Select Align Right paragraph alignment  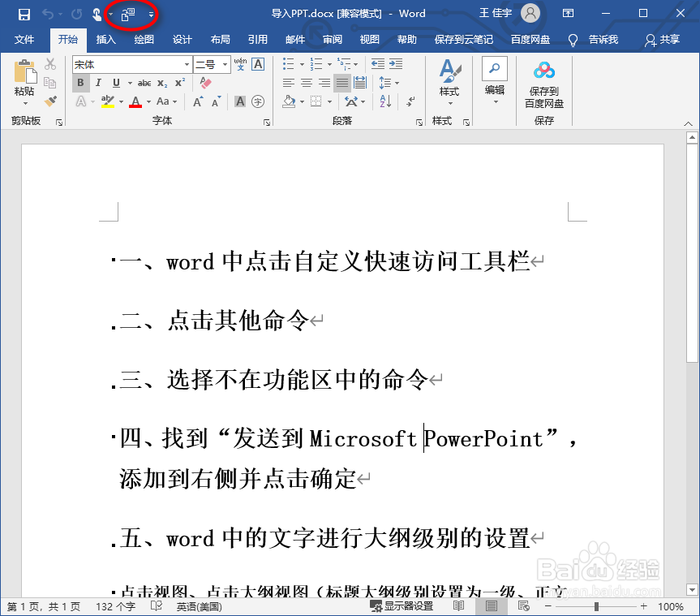pos(324,83)
